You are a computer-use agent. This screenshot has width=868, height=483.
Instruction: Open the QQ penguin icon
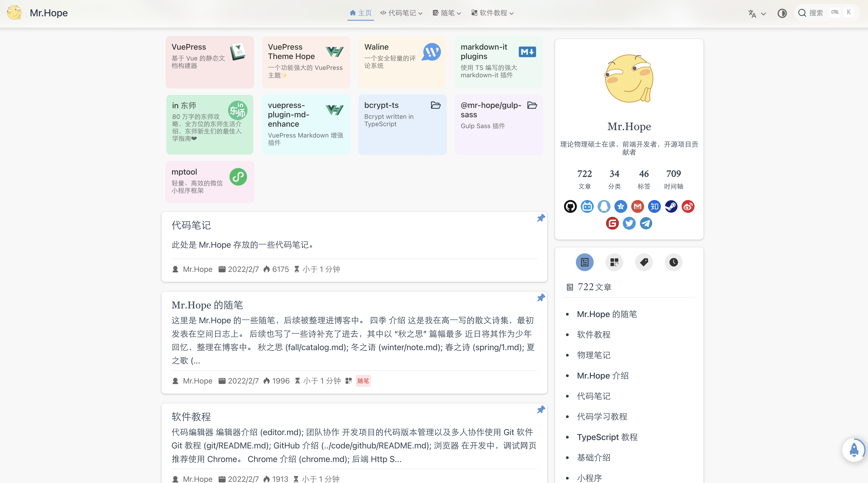604,206
